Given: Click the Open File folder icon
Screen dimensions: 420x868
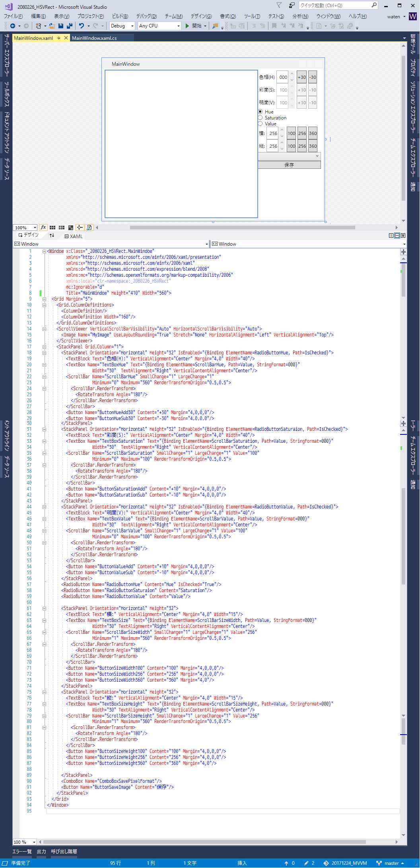Looking at the screenshot, I should 52,26.
